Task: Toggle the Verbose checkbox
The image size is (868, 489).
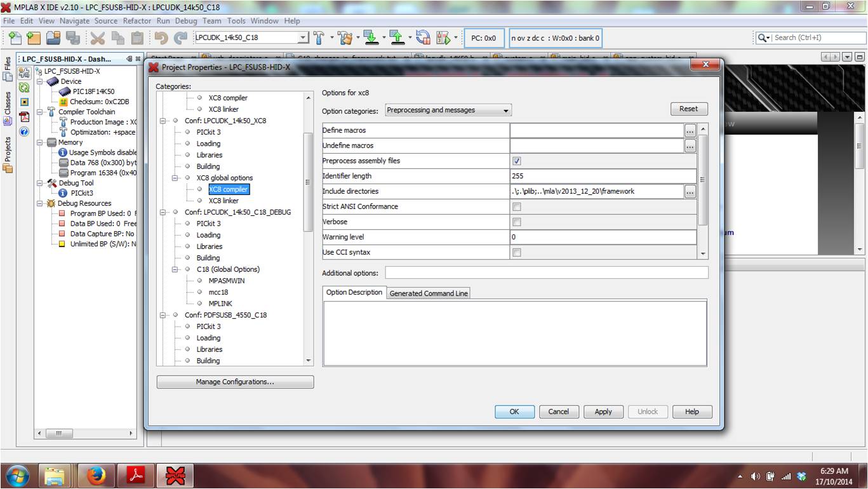Action: click(516, 222)
